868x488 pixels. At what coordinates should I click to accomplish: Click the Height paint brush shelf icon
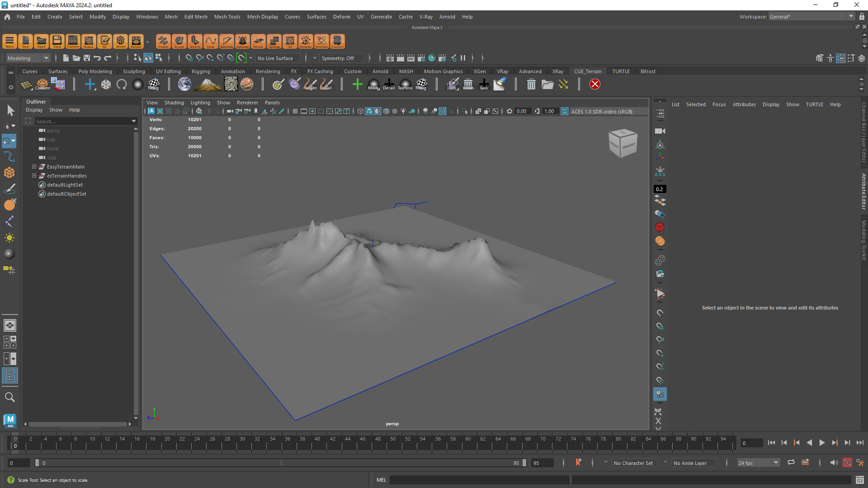310,84
